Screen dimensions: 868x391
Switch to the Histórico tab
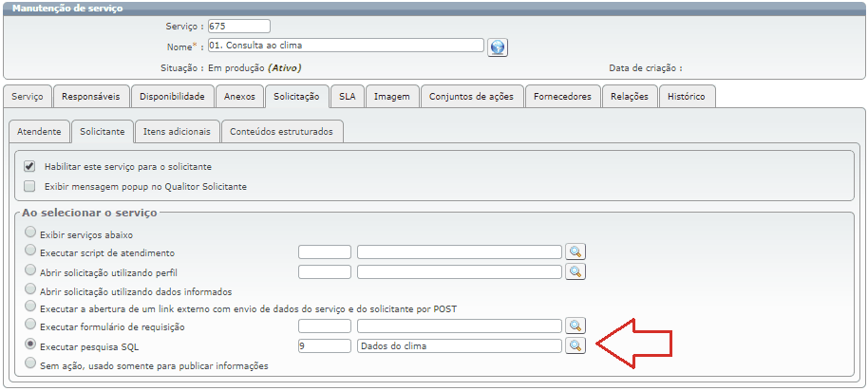(x=686, y=96)
